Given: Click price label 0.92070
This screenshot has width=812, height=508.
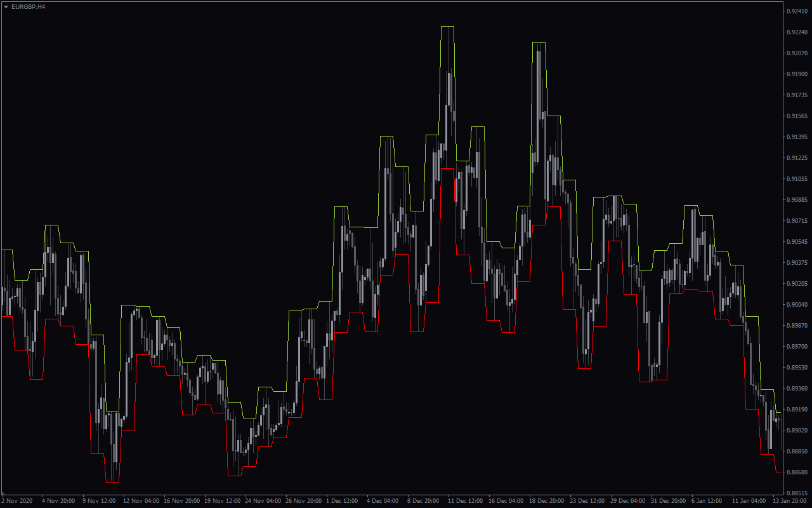Looking at the screenshot, I should click(x=796, y=53).
